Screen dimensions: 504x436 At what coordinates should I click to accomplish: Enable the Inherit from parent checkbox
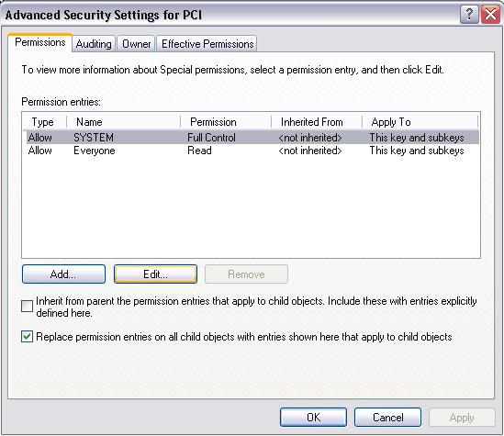(x=27, y=306)
